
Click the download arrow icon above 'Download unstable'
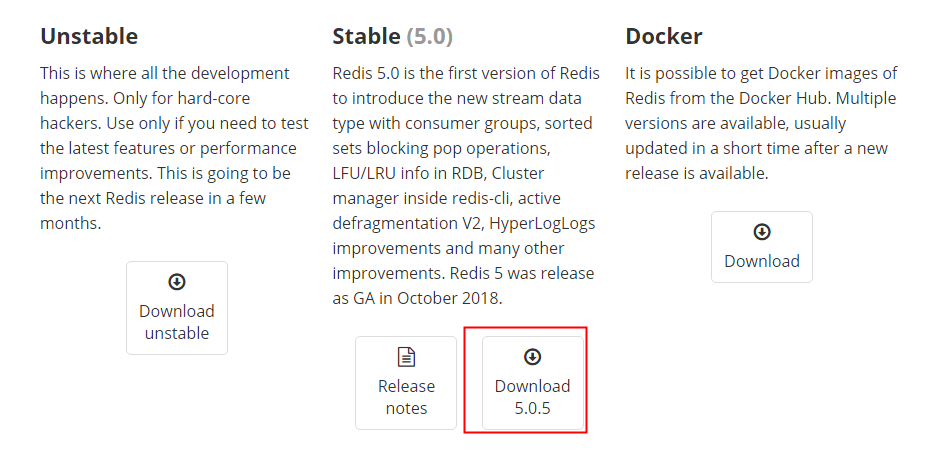point(177,282)
